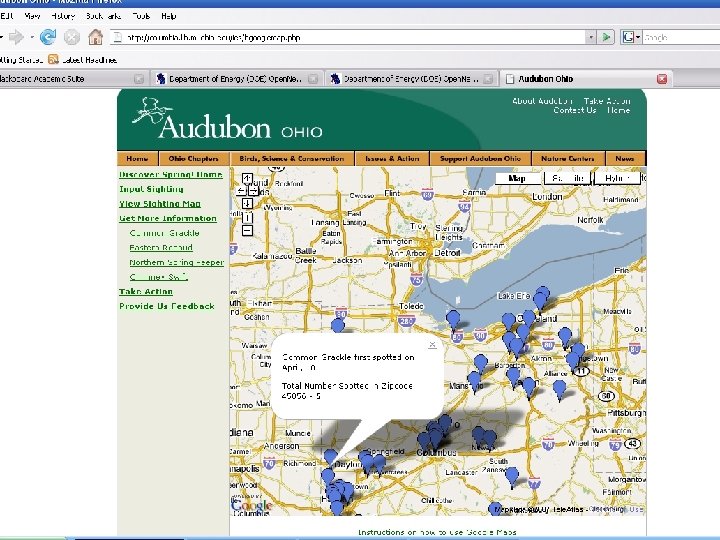Switch map to Satellite view

pos(568,178)
